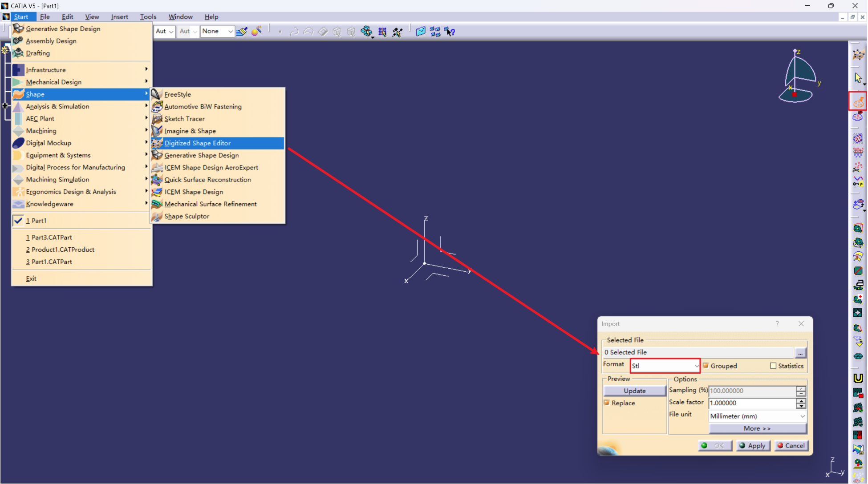Click the yellow U icon in right toolbar
This screenshot has height=484, width=868.
pyautogui.click(x=858, y=378)
